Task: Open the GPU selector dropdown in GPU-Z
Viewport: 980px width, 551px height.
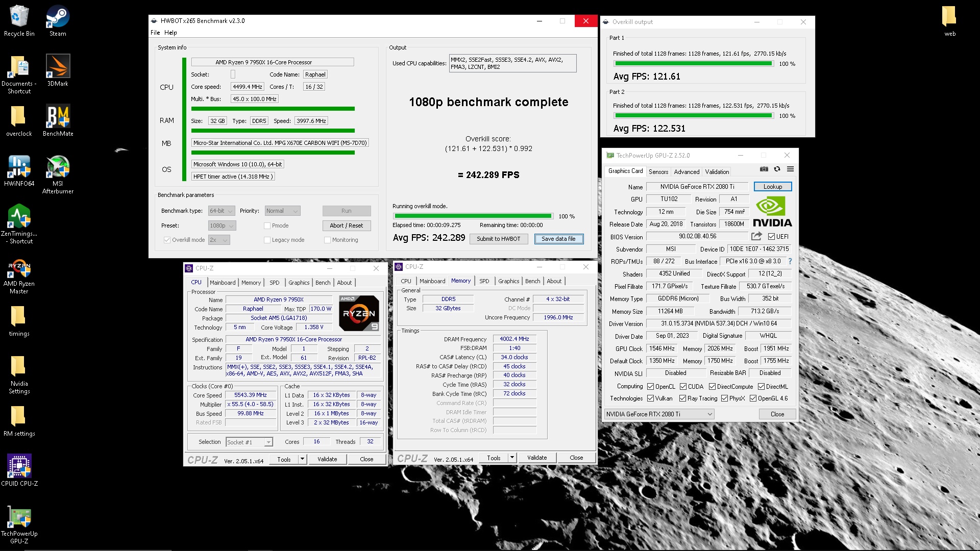Action: 659,414
